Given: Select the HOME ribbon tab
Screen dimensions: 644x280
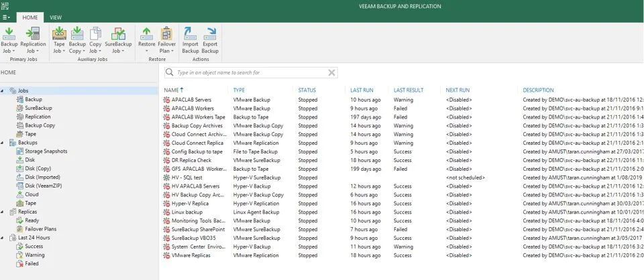Looking at the screenshot, I should click(30, 17).
